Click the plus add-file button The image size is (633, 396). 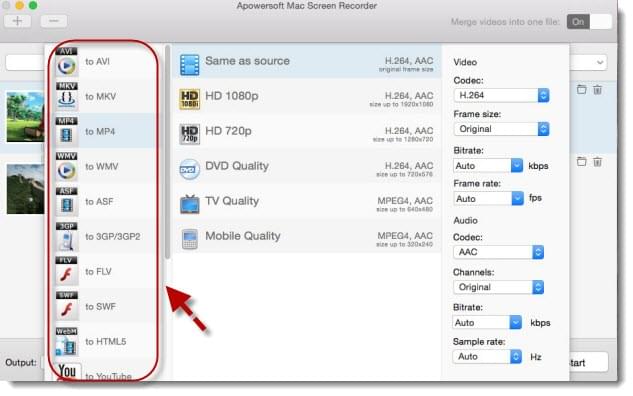(x=17, y=21)
